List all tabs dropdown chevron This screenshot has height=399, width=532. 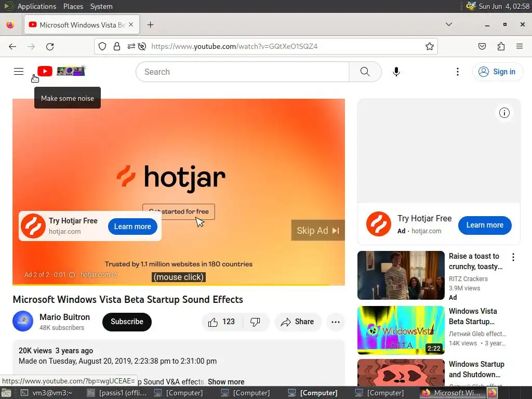pyautogui.click(x=448, y=24)
